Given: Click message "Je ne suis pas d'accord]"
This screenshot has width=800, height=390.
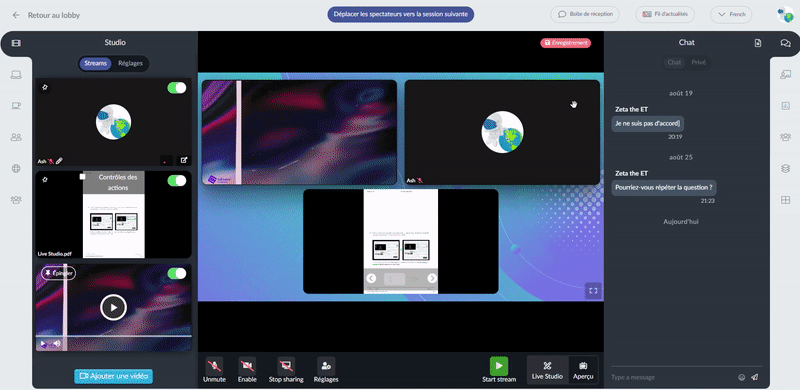Looking at the screenshot, I should point(647,124).
